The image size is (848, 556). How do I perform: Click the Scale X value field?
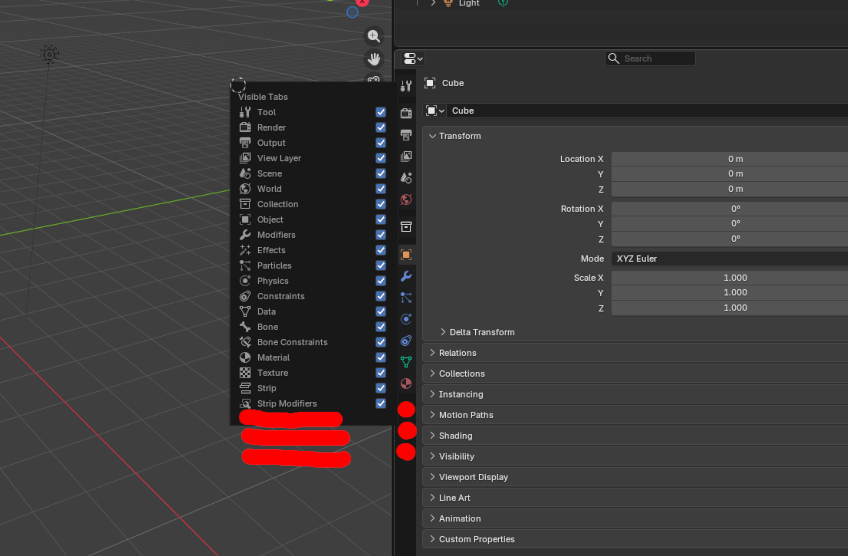730,277
